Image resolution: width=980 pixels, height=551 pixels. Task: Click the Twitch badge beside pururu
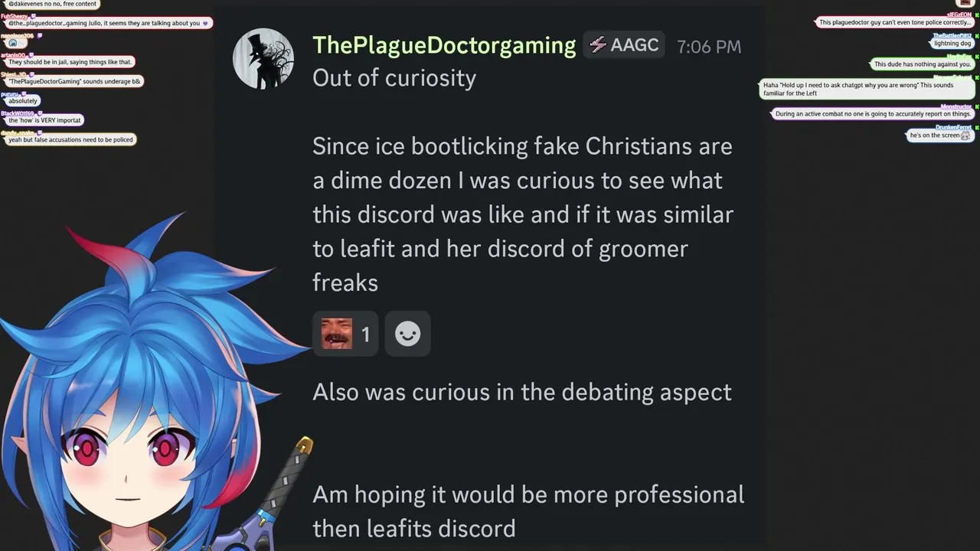[x=24, y=93]
